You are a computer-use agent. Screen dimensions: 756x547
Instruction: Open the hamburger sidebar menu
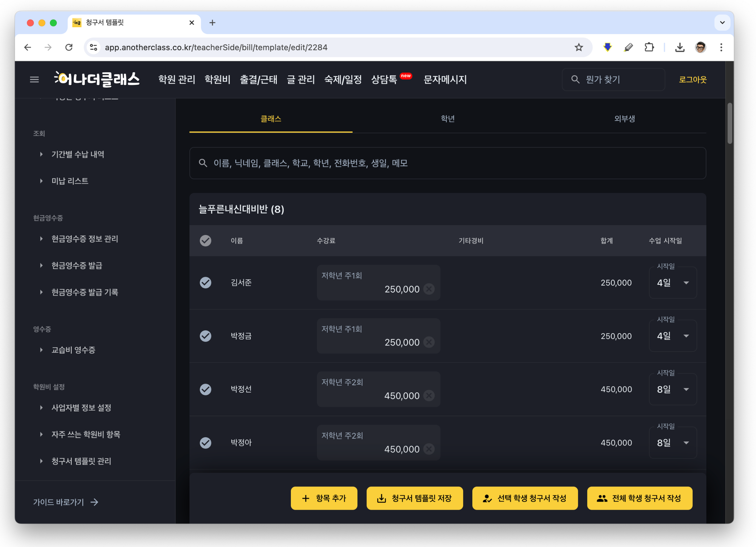[34, 79]
